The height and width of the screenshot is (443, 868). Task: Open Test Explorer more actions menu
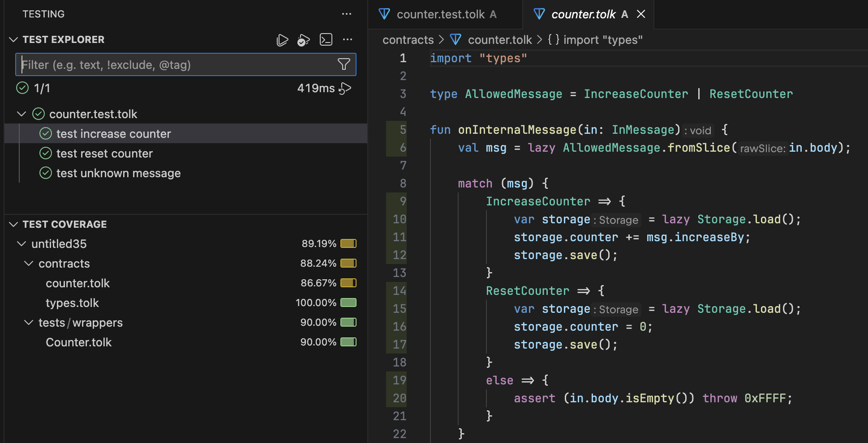pyautogui.click(x=348, y=40)
